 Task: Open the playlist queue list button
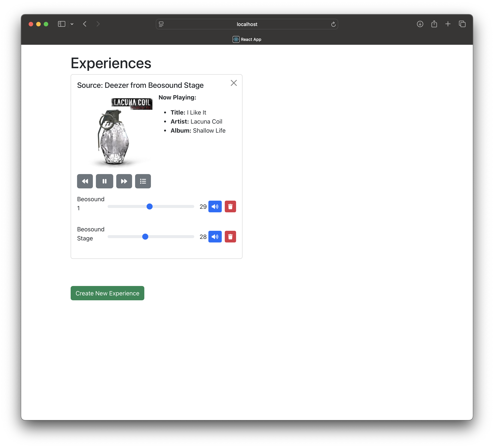coord(143,181)
